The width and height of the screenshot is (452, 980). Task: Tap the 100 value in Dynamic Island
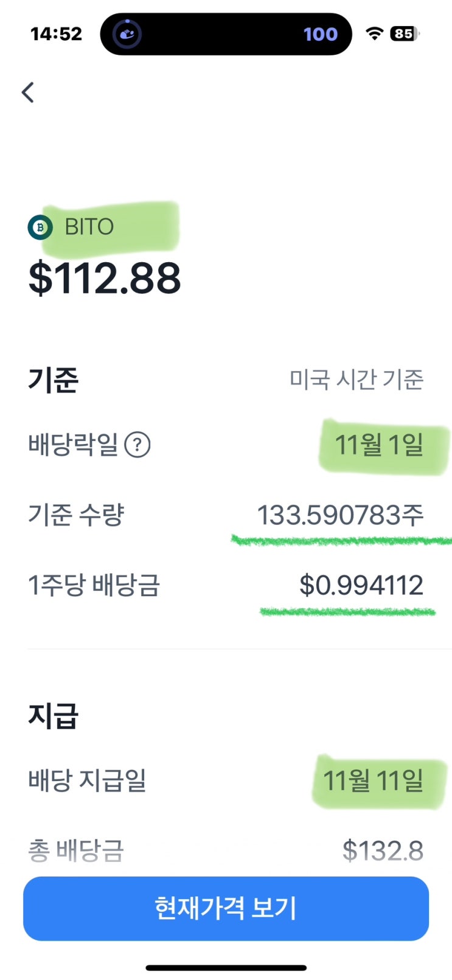coord(320,34)
